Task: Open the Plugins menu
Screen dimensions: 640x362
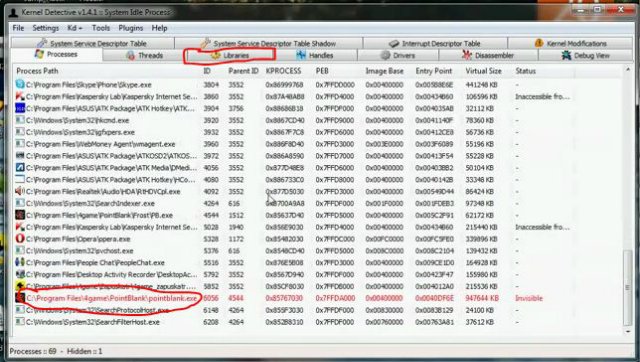Action: (131, 28)
